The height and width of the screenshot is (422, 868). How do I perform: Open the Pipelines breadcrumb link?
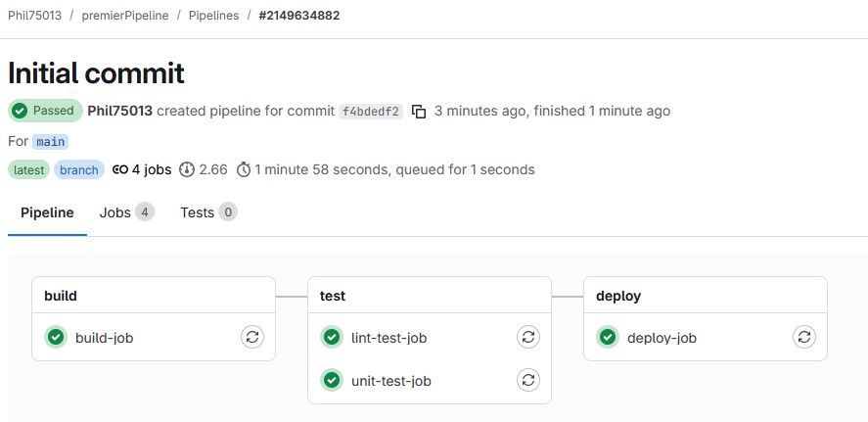click(x=213, y=16)
